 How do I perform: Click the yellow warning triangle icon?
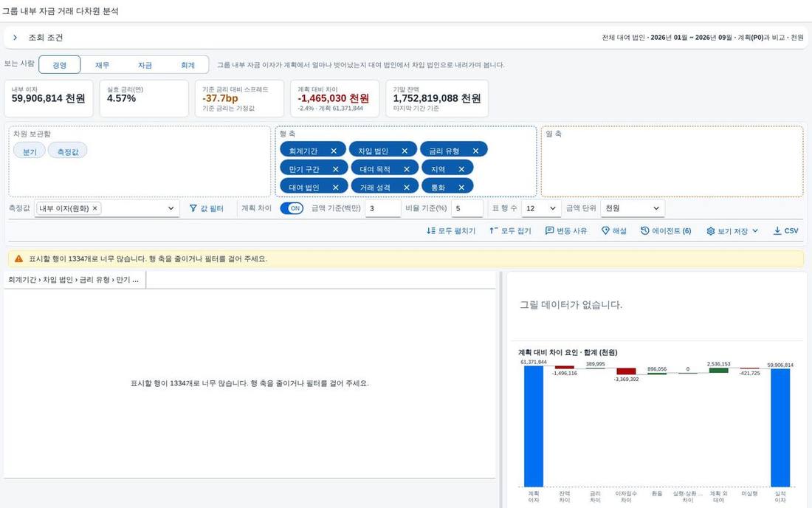click(18, 258)
